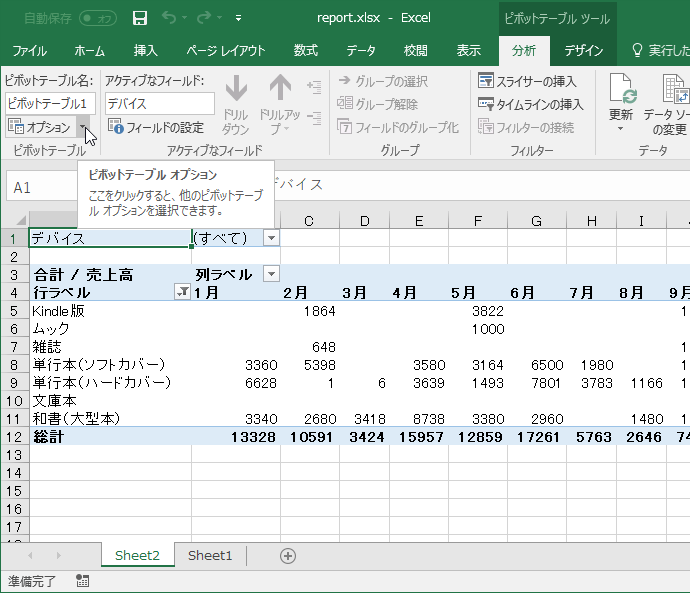
Task: Click the Name Box showing A1
Action: [x=42, y=188]
